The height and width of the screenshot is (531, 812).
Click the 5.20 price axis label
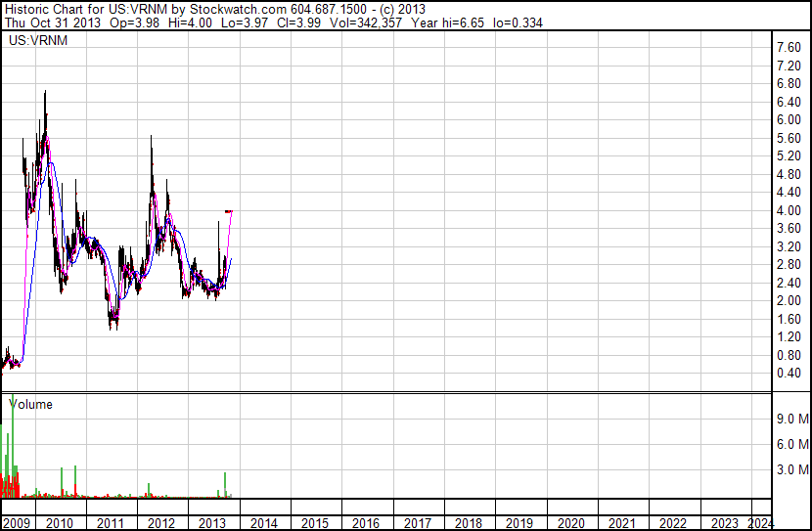[x=789, y=155]
